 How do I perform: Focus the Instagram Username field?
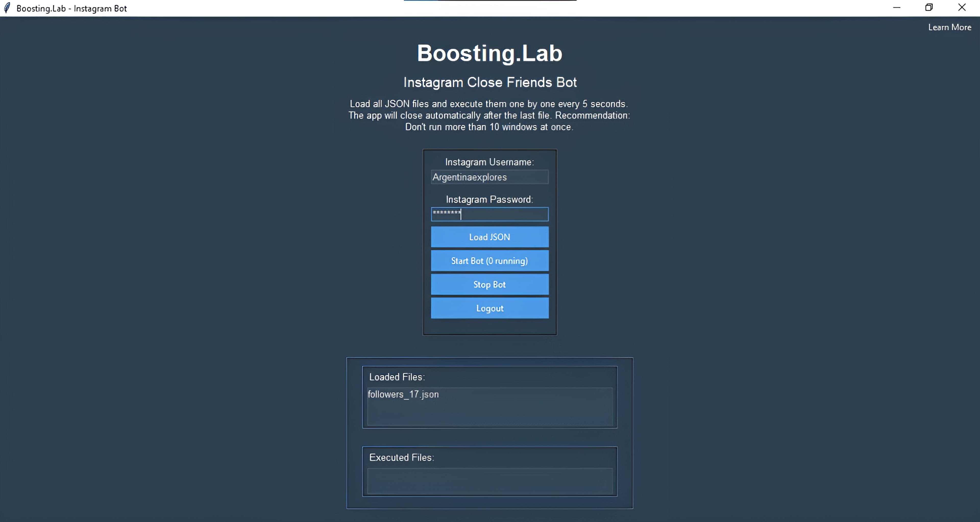(x=490, y=177)
